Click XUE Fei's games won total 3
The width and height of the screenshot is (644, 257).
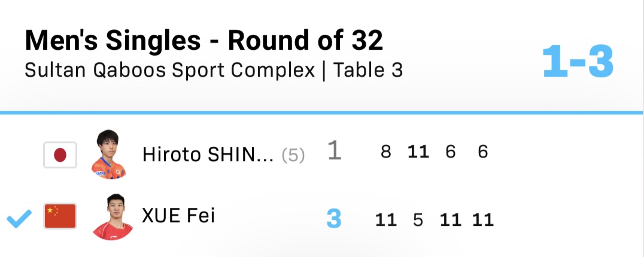tap(334, 219)
